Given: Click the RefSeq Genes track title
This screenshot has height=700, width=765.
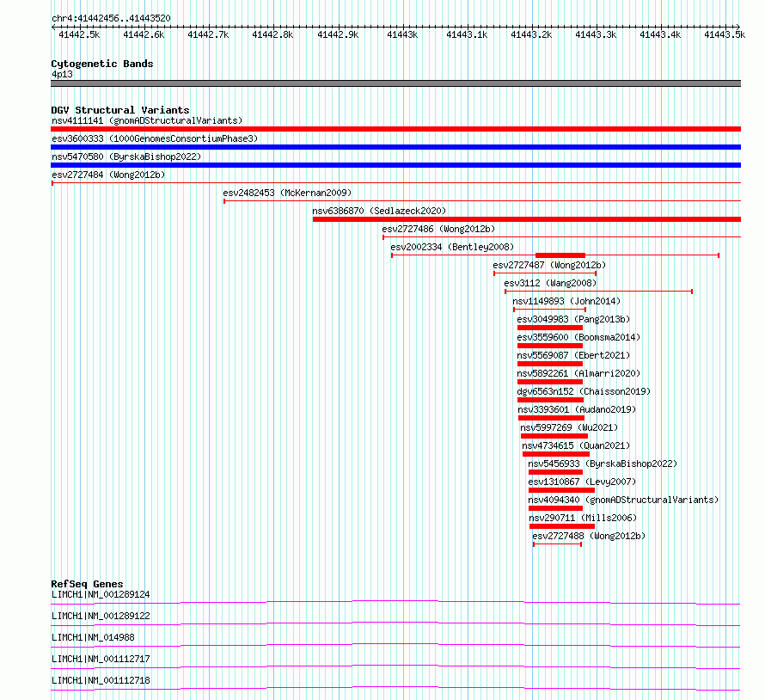Looking at the screenshot, I should (87, 584).
